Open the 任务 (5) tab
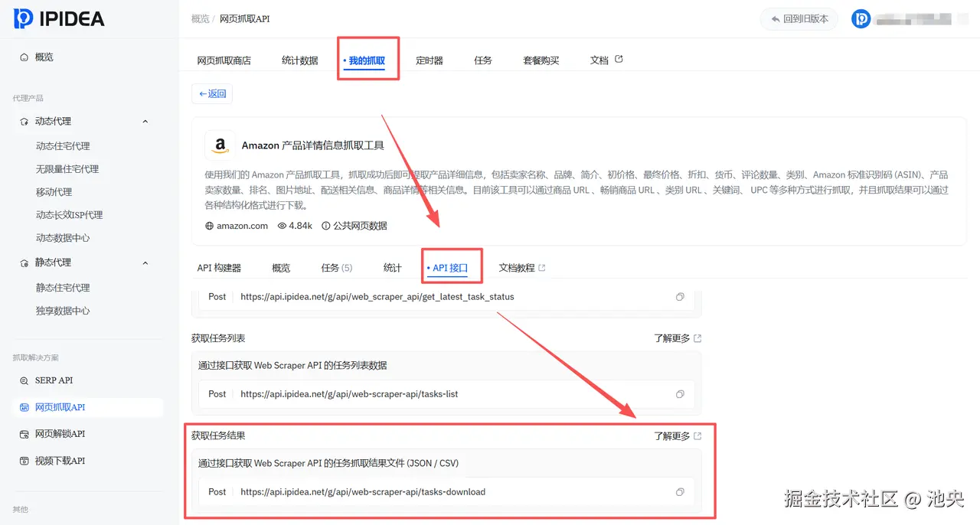The width and height of the screenshot is (980, 525). point(337,268)
